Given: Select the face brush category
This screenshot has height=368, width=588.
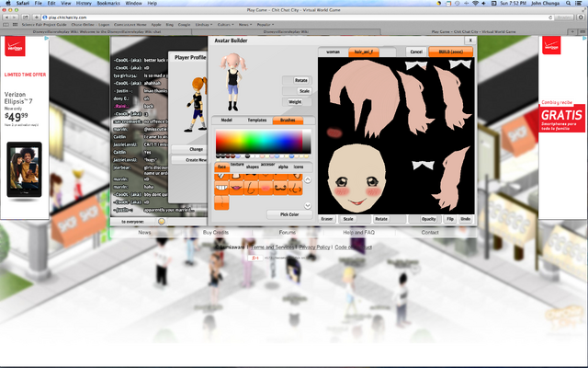Looking at the screenshot, I should (221, 167).
